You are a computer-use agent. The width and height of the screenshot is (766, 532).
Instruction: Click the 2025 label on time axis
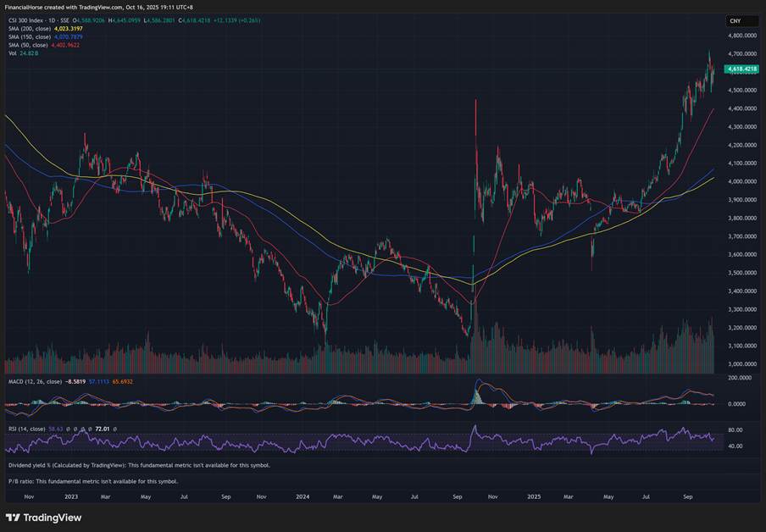point(533,496)
